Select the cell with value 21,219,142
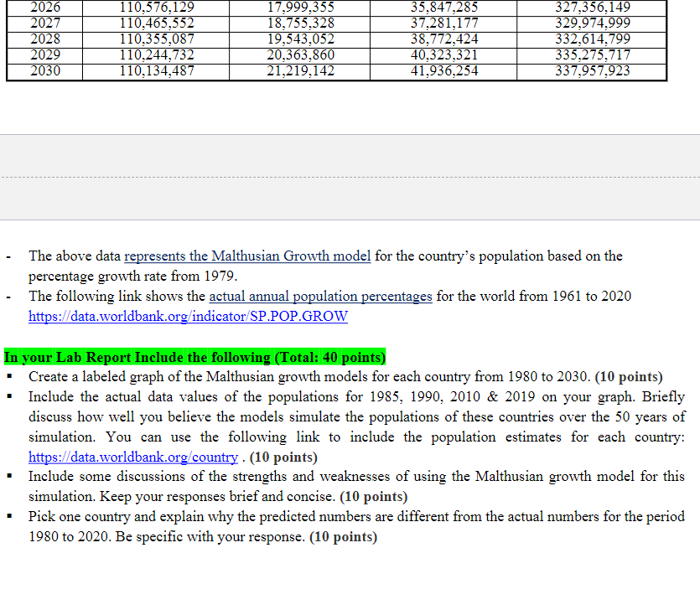The height and width of the screenshot is (615, 700). tap(300, 71)
